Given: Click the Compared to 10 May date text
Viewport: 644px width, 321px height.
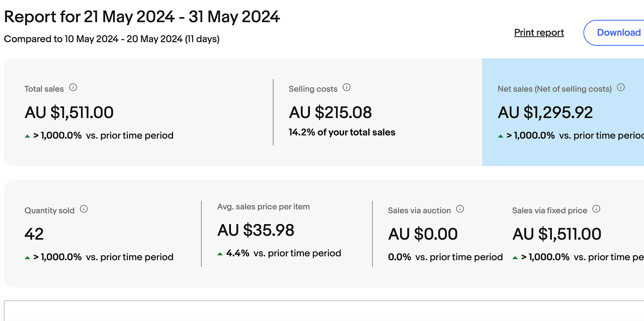Looking at the screenshot, I should click(x=112, y=39).
